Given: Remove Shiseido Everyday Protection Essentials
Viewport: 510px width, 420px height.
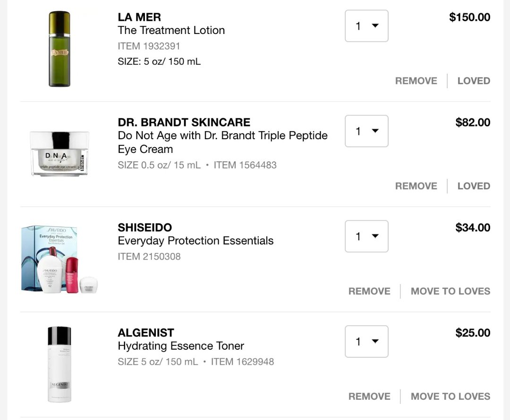Looking at the screenshot, I should click(369, 291).
